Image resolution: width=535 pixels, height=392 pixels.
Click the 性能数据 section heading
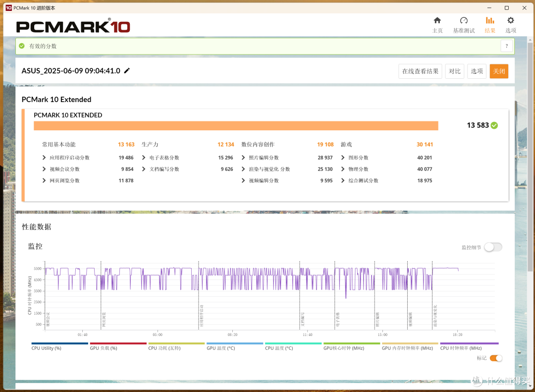(37, 227)
